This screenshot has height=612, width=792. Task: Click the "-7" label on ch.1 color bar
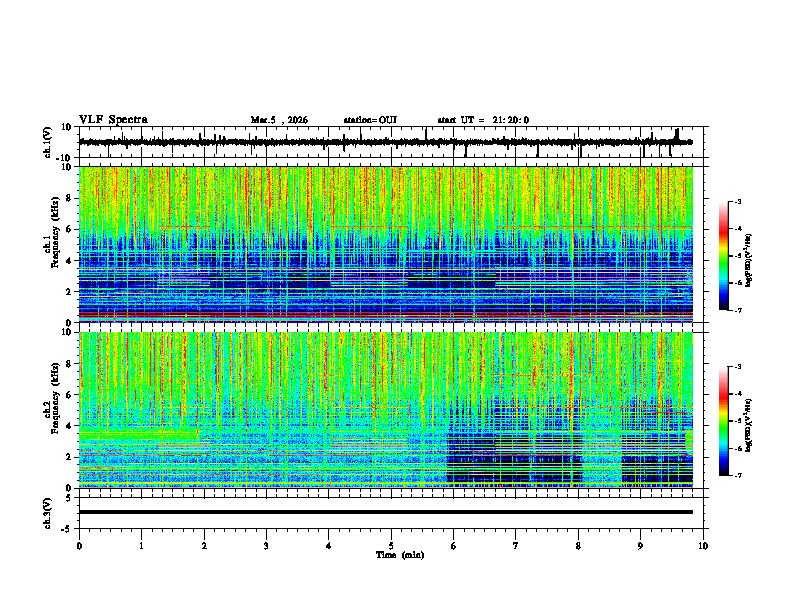click(737, 310)
